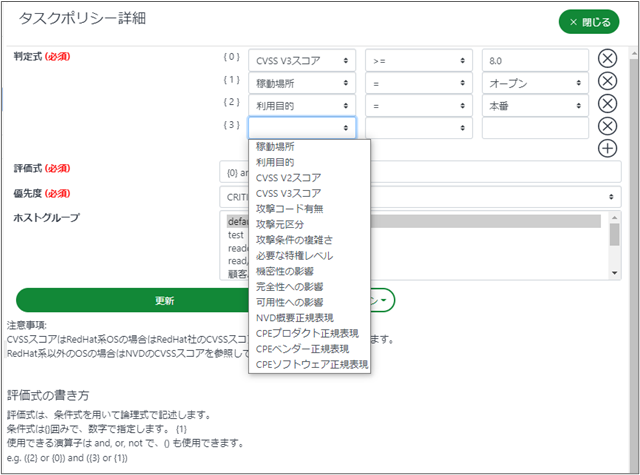Add a new condition row with plus icon

tap(607, 149)
